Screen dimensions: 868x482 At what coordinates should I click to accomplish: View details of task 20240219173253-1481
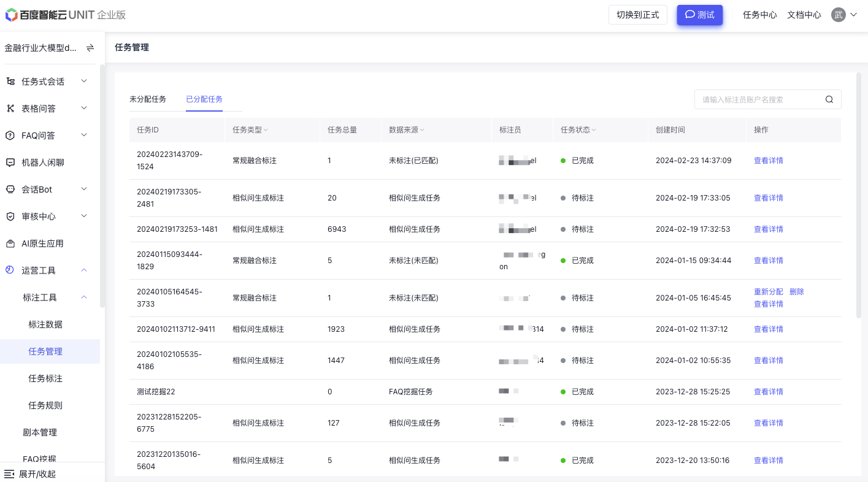[769, 229]
